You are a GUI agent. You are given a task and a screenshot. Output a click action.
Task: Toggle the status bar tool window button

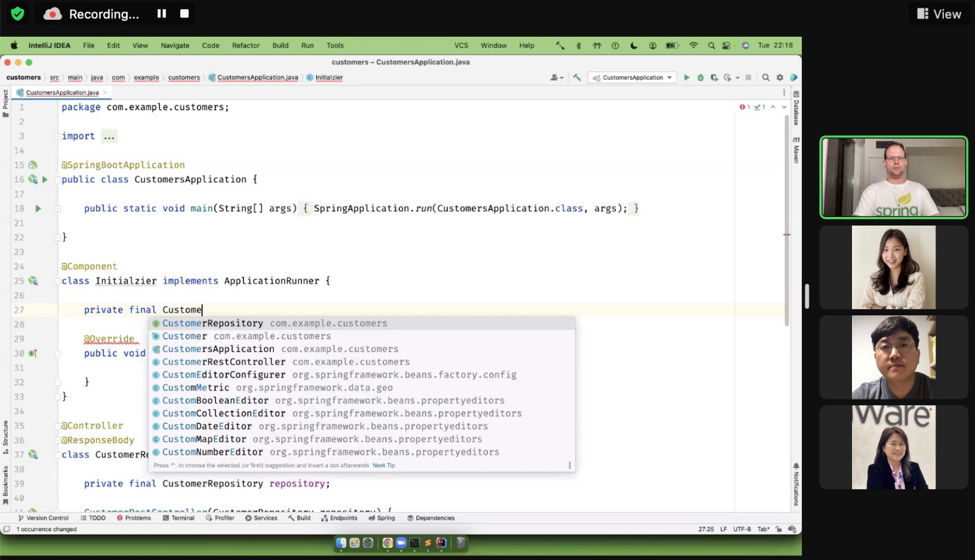6,529
